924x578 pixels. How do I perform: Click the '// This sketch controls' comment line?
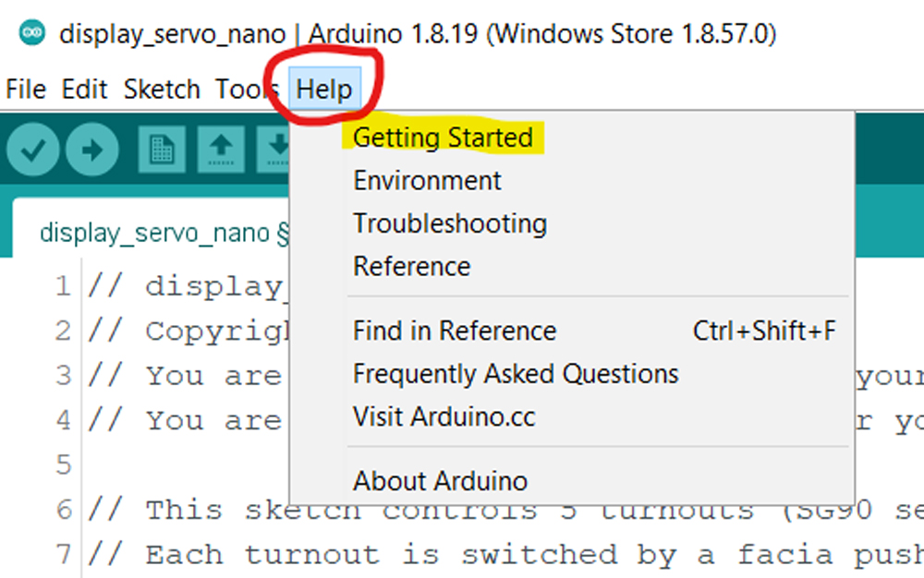(505, 510)
